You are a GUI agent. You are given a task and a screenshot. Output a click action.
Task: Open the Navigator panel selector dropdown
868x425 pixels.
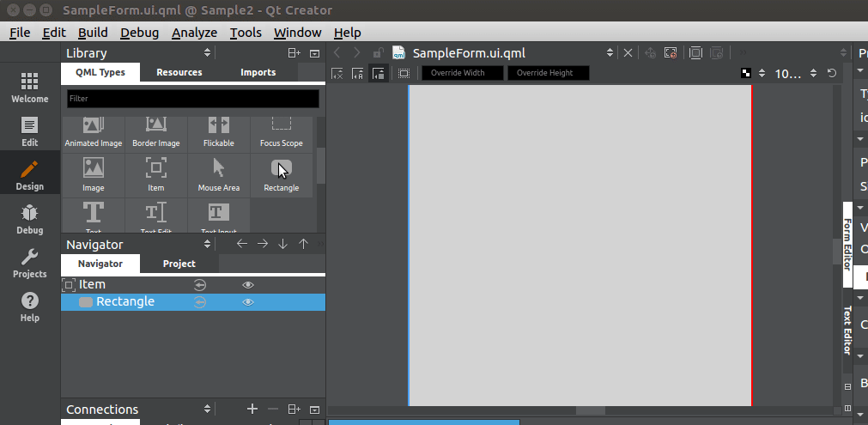click(207, 244)
